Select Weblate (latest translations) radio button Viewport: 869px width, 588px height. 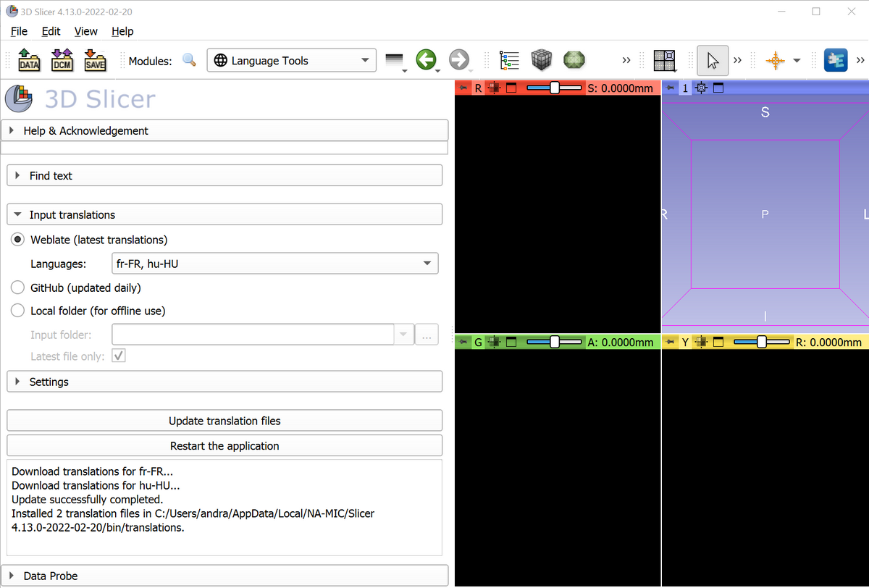pyautogui.click(x=18, y=240)
